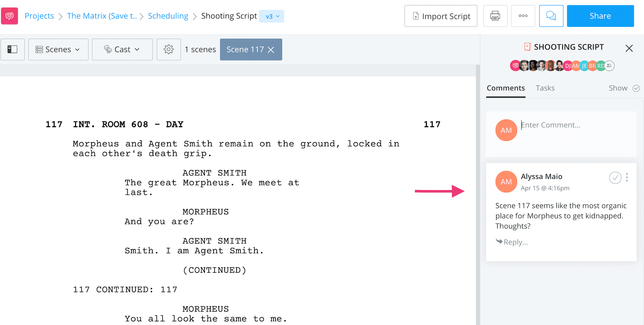Click the pink chat-bubble collaborator avatar
Screen dimensions: 644x325
pyautogui.click(x=515, y=66)
